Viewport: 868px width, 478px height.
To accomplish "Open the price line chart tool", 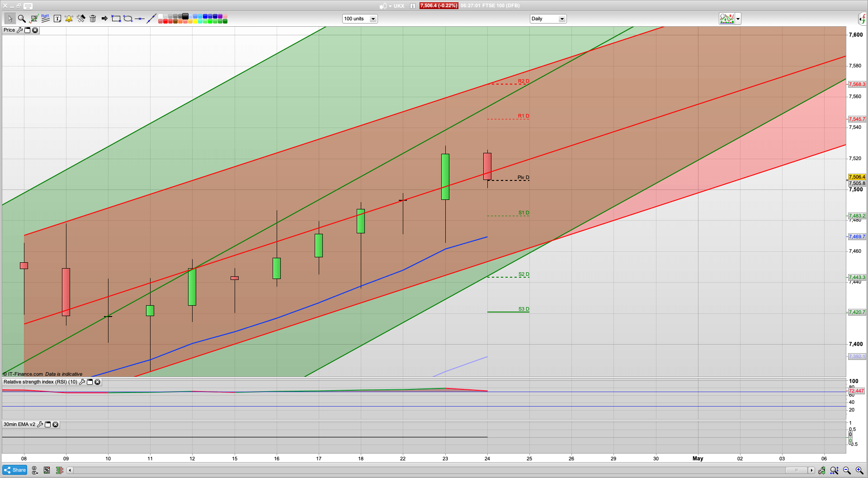I will [34, 19].
